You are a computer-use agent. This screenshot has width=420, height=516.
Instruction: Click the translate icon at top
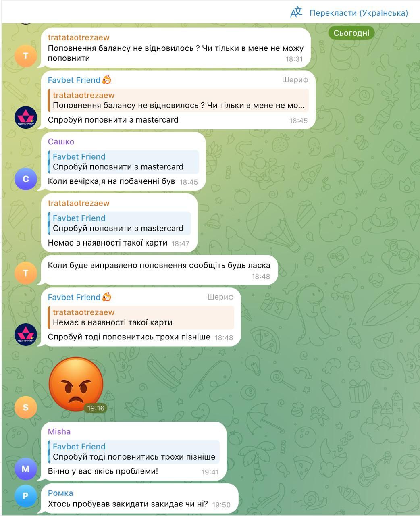pos(296,12)
